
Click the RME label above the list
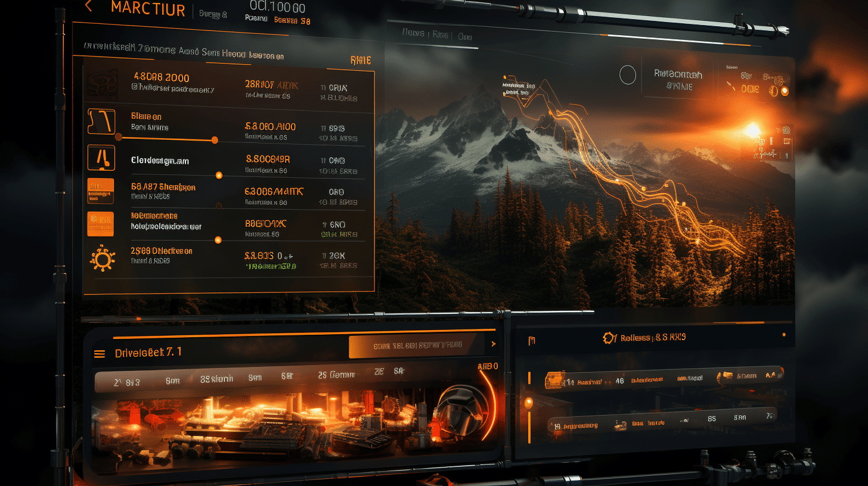click(361, 60)
